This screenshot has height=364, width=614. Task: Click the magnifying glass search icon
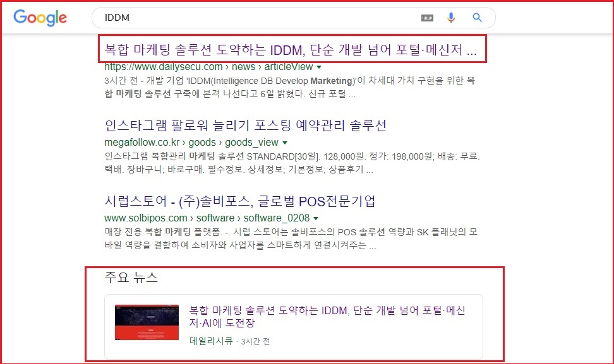[478, 18]
